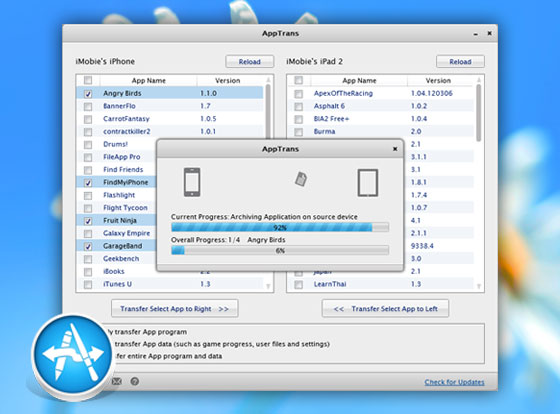Uncheck the Fruit Ninja checkbox

[x=88, y=221]
